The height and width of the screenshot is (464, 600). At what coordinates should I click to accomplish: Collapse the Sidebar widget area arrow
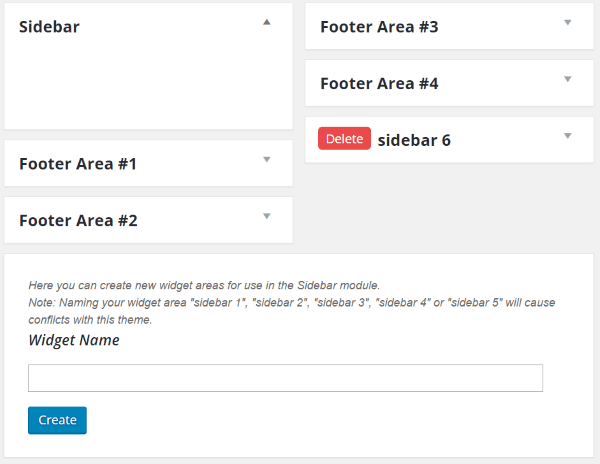pyautogui.click(x=267, y=22)
